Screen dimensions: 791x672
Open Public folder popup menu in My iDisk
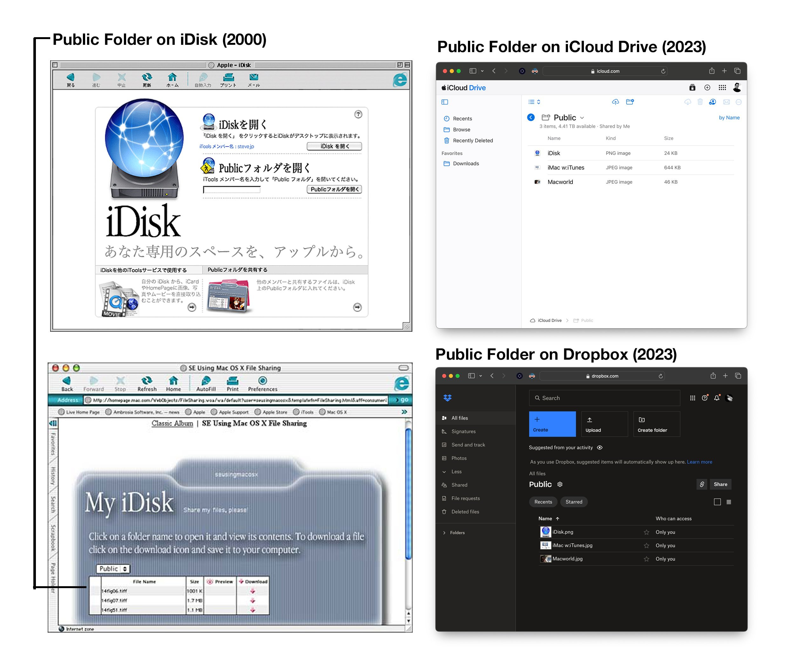[113, 568]
